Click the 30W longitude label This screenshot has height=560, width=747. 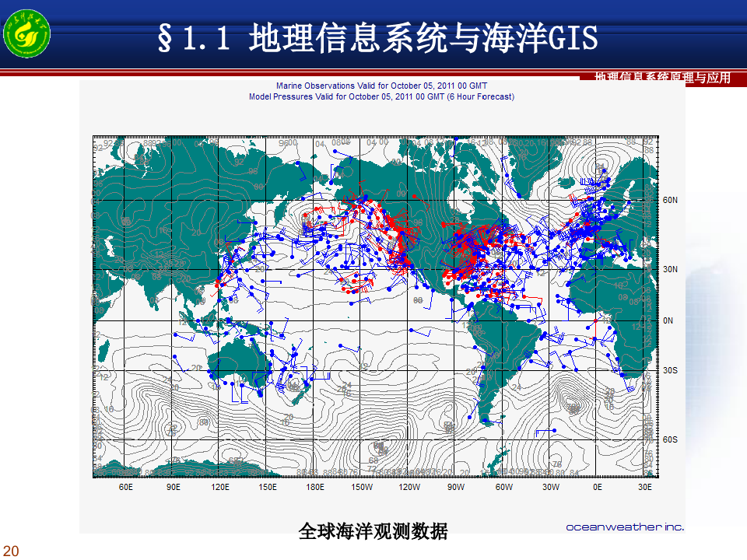[551, 487]
